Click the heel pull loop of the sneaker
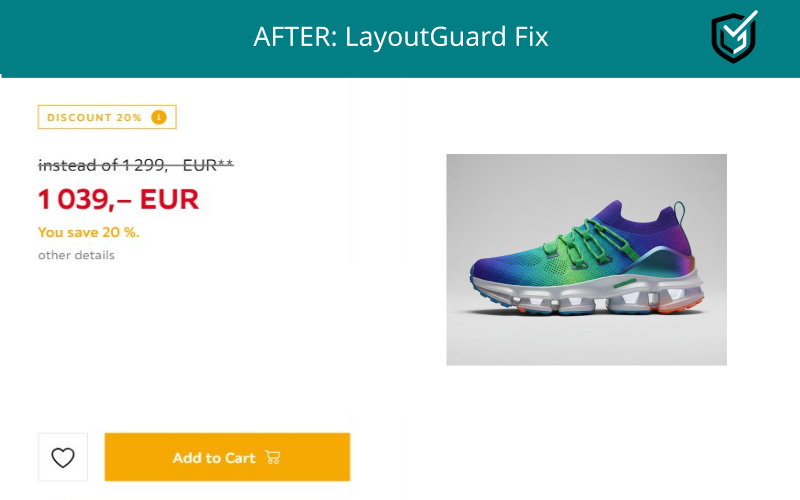Screen dimensions: 800x500 (679, 213)
